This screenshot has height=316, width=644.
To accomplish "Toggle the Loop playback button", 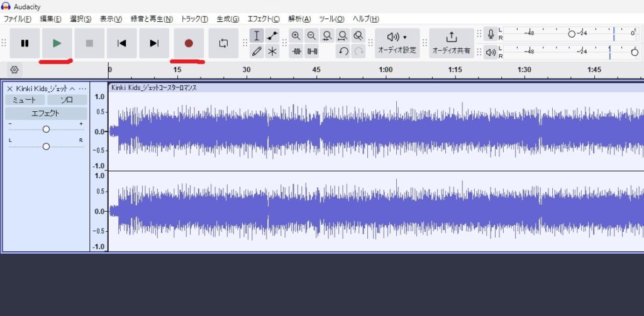I will click(223, 43).
